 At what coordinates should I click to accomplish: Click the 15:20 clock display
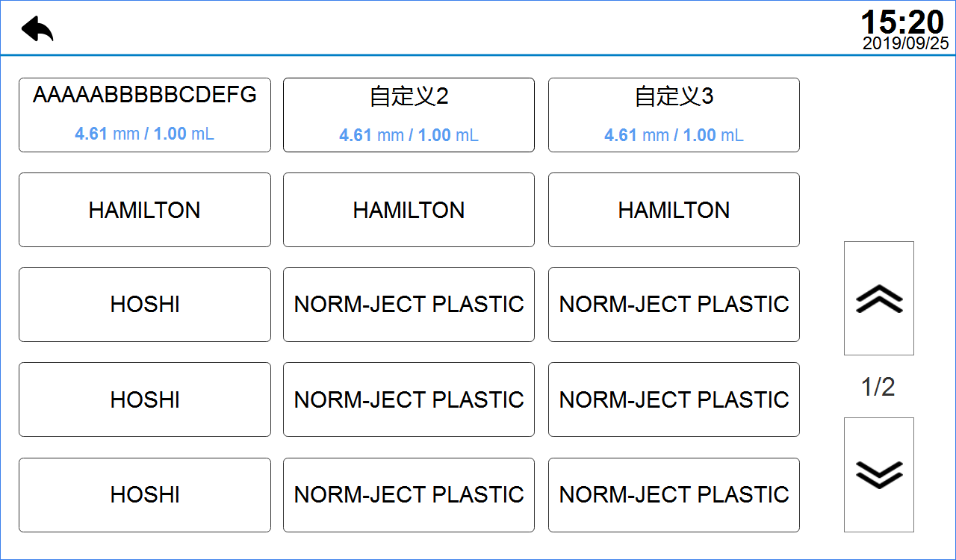[902, 22]
